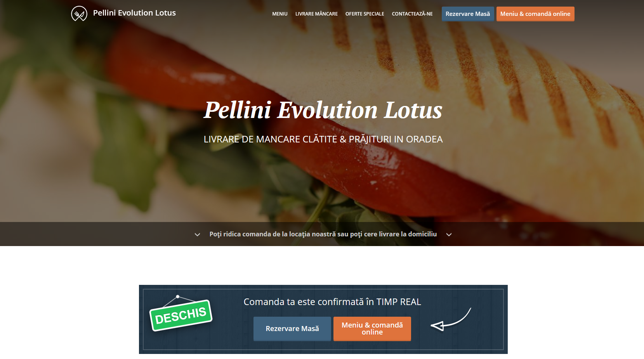This screenshot has height=359, width=644.
Task: Click the left chevron beside pickup message
Action: click(197, 234)
